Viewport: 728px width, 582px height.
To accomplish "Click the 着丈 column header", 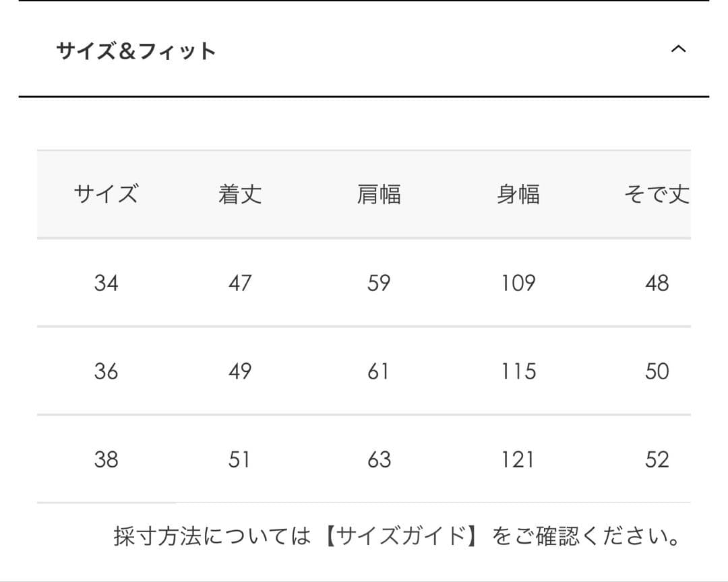I will pos(239,195).
